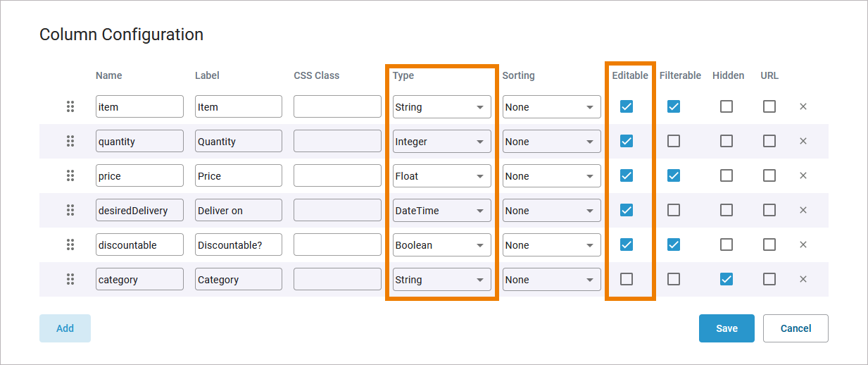The width and height of the screenshot is (868, 365).
Task: Grab the drag handle for the item row
Action: click(70, 106)
